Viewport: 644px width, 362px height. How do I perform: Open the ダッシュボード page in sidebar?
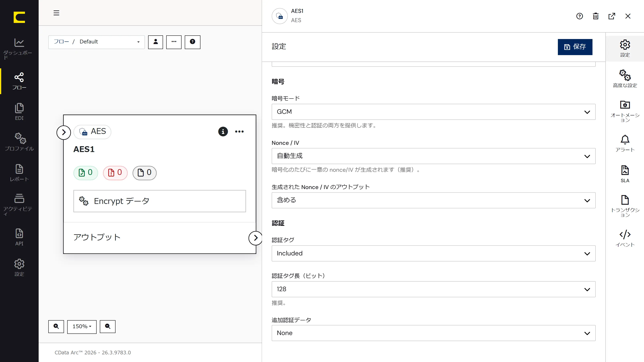19,49
